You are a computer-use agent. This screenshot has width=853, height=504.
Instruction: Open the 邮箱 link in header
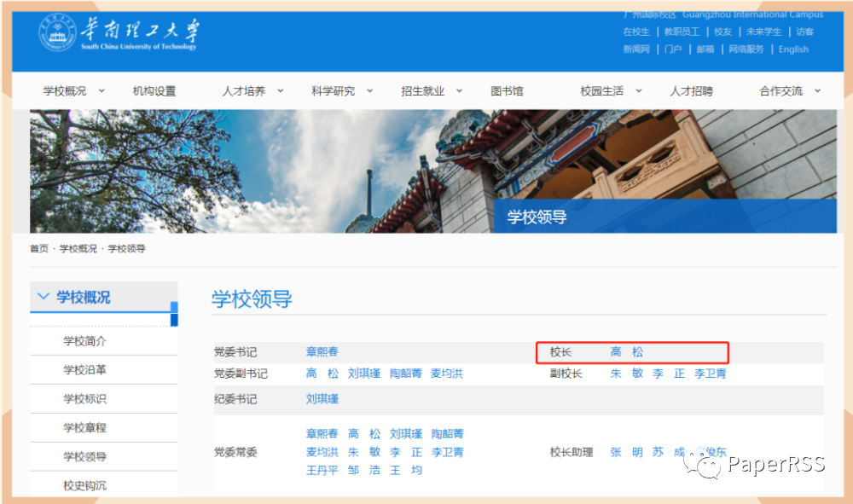click(x=705, y=49)
